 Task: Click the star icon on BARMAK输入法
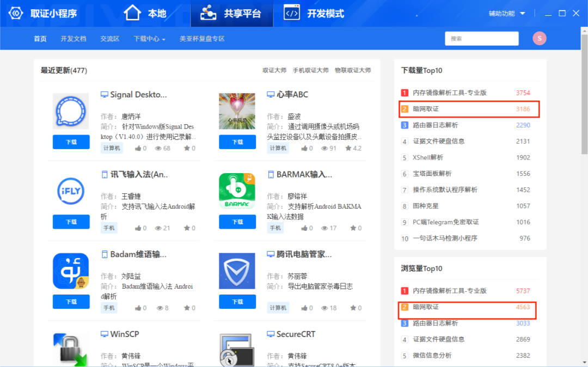click(x=353, y=228)
